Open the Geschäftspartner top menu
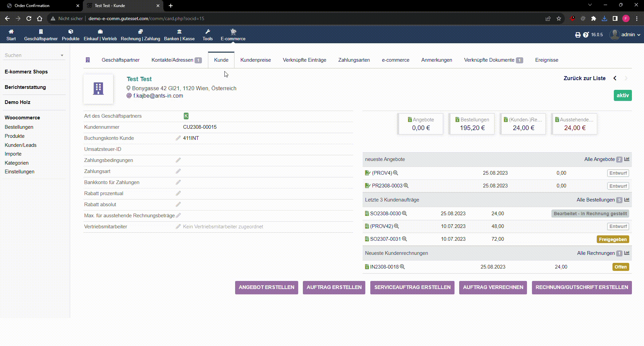The height and width of the screenshot is (346, 644). [41, 35]
